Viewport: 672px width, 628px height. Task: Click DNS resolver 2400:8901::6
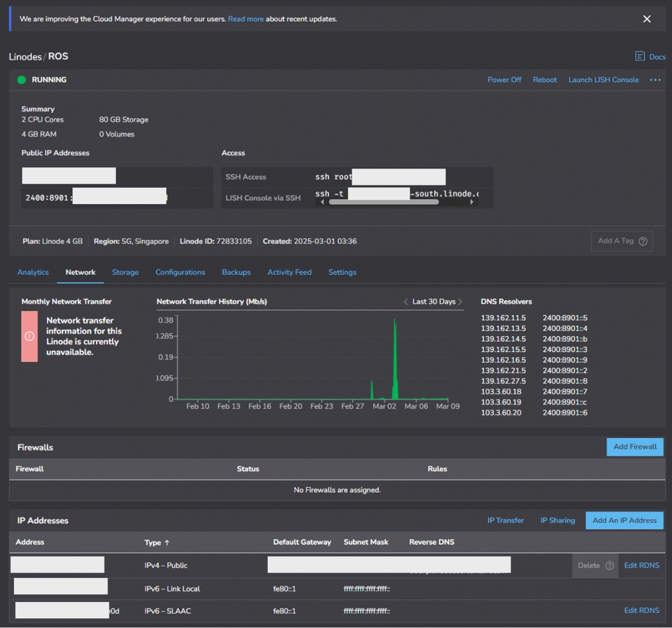tap(565, 412)
